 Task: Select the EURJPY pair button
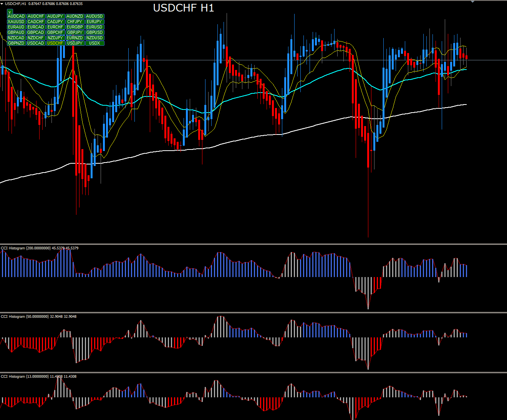click(x=94, y=22)
